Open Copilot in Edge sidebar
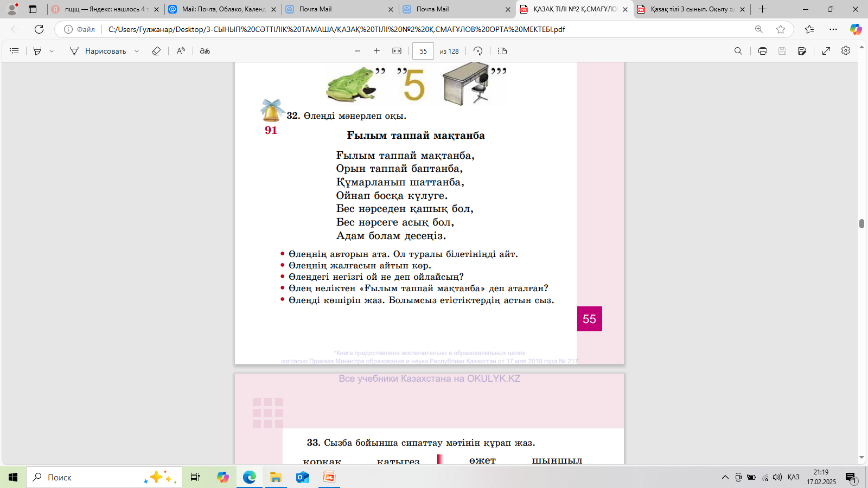 [x=856, y=29]
